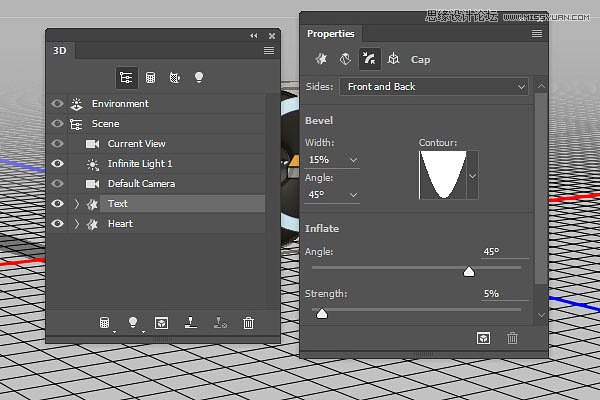This screenshot has width=600, height=400.
Task: Open the Properties panel flyout menu
Action: [x=537, y=34]
